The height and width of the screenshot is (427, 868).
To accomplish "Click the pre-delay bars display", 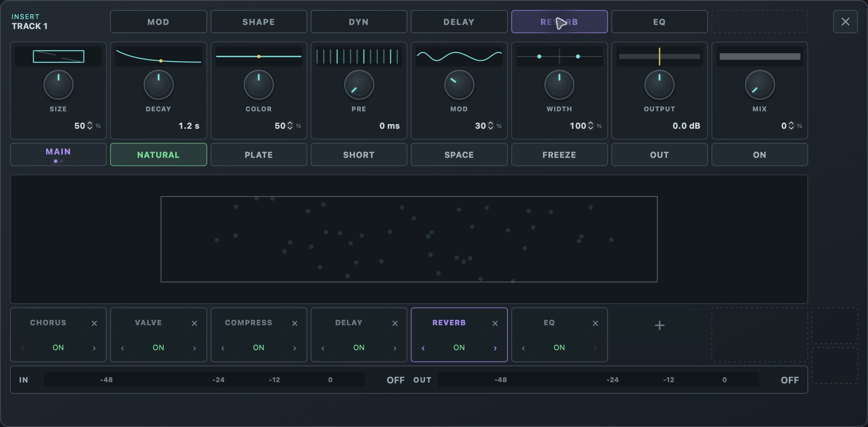I will 359,56.
